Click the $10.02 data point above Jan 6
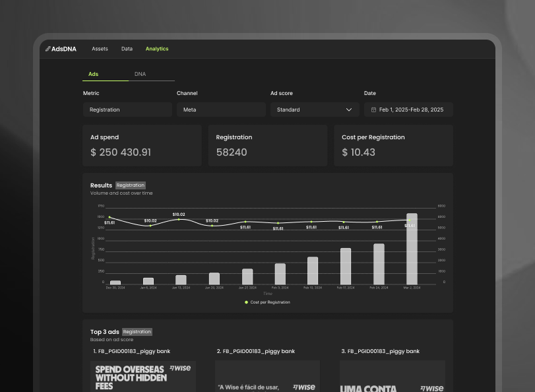The image size is (535, 392). tap(150, 225)
